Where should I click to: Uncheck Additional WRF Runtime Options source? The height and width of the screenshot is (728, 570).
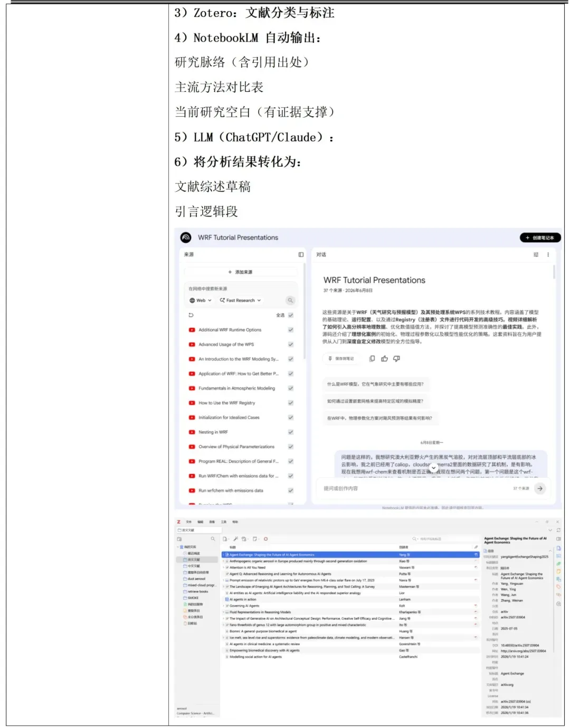tap(291, 330)
